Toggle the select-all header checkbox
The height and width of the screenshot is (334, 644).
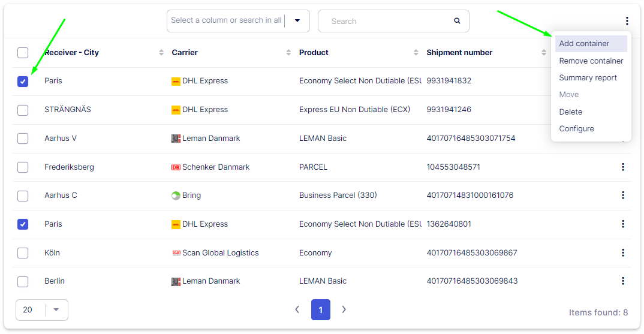23,53
